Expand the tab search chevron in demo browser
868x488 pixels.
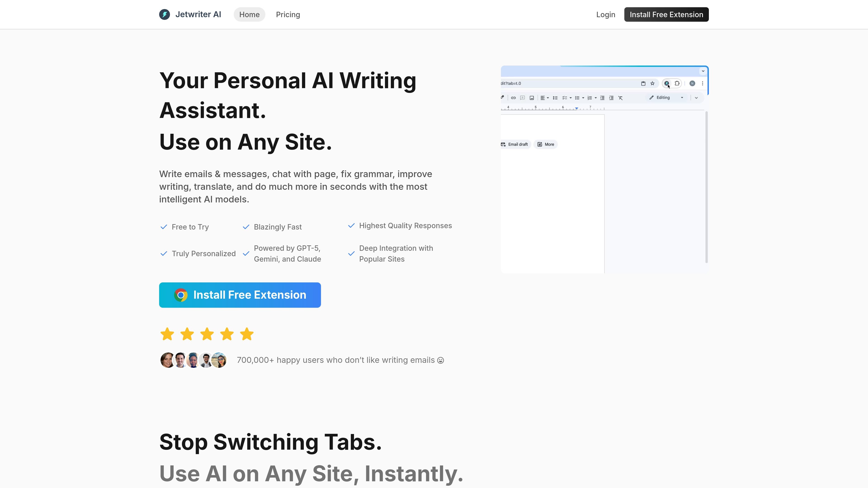click(x=703, y=71)
